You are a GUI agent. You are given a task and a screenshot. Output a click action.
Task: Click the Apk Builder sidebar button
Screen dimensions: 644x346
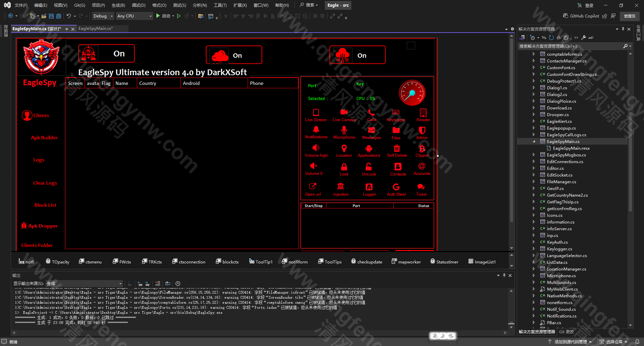click(44, 138)
